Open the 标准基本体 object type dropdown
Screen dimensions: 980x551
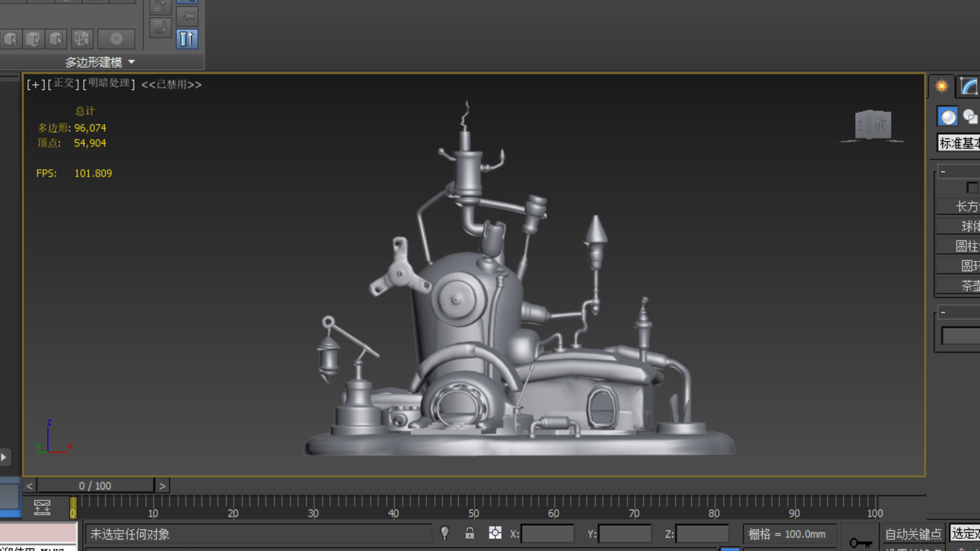pos(959,143)
